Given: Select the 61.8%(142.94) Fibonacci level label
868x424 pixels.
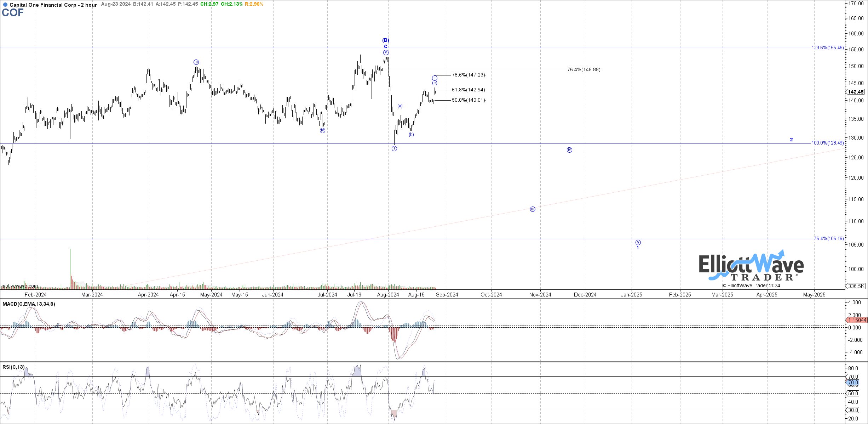Looking at the screenshot, I should [469, 90].
